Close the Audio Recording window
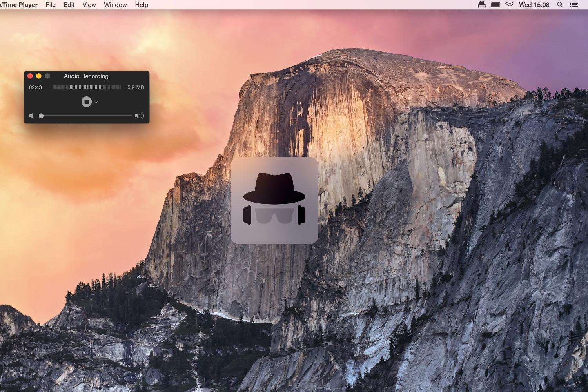Viewport: 588px width, 392px height. tap(30, 76)
